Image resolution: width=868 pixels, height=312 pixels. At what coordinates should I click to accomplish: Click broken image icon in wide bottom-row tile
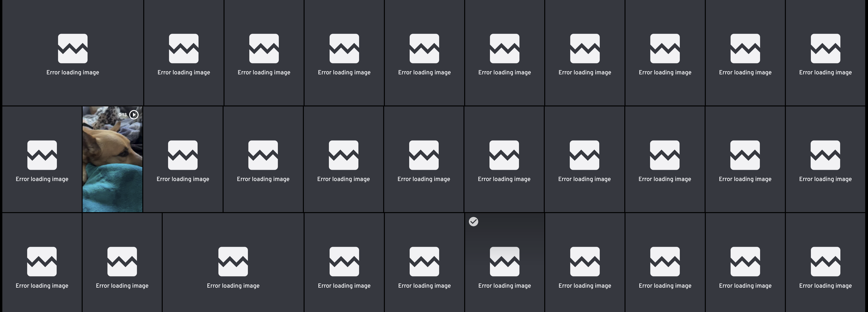[233, 261]
